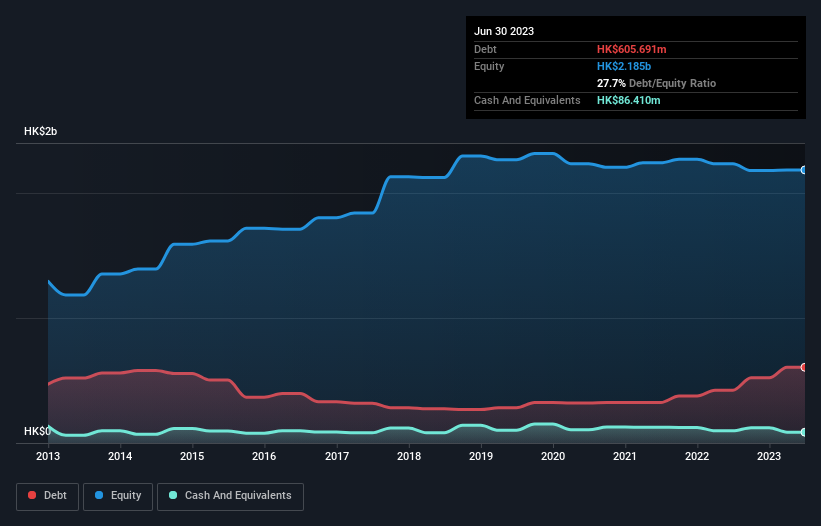Toggle the Debt series legend button
This screenshot has height=526, width=821.
coord(48,496)
